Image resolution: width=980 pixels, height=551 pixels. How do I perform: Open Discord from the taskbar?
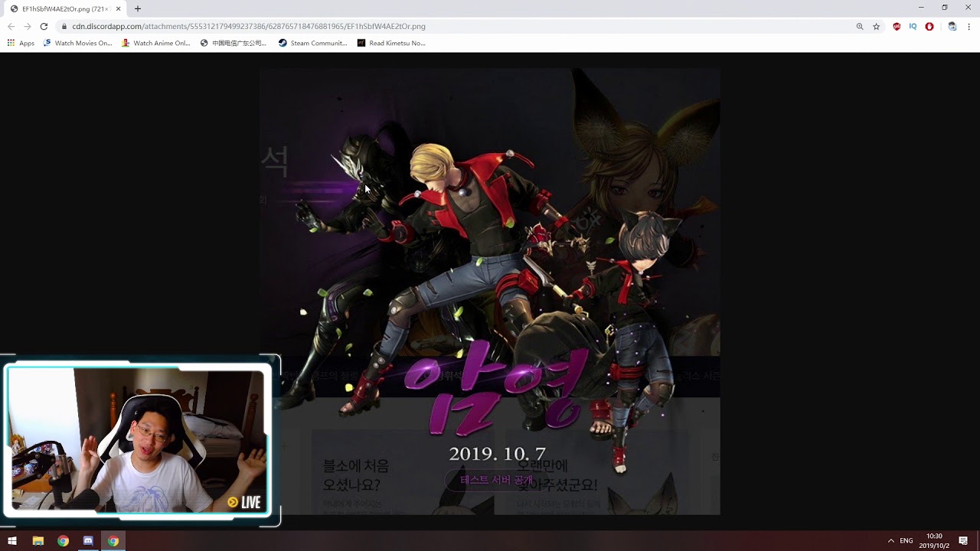tap(88, 541)
